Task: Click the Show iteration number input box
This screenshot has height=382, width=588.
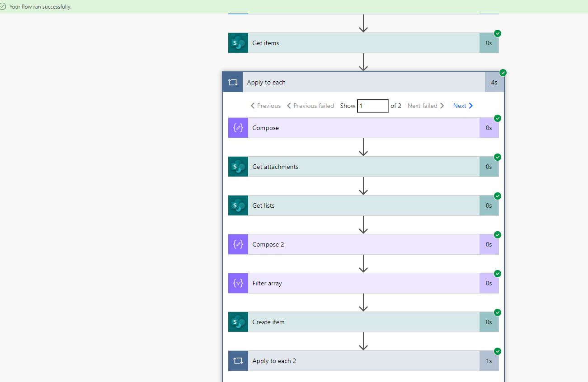Action: pyautogui.click(x=373, y=106)
